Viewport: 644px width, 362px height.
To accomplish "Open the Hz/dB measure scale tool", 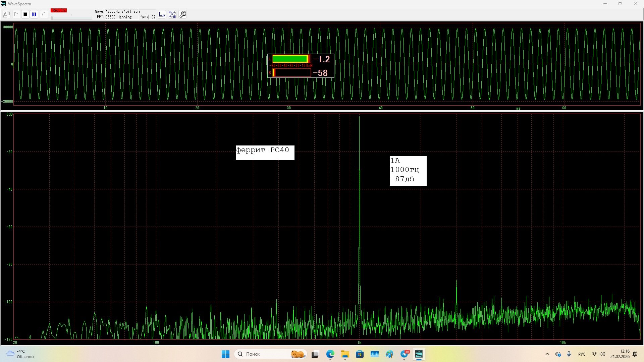I will pos(172,14).
